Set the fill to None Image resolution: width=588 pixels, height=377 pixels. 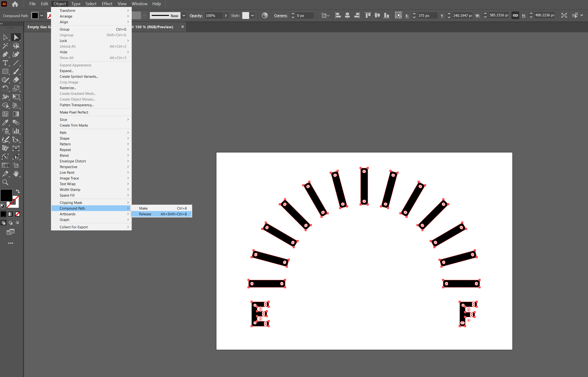pos(18,214)
